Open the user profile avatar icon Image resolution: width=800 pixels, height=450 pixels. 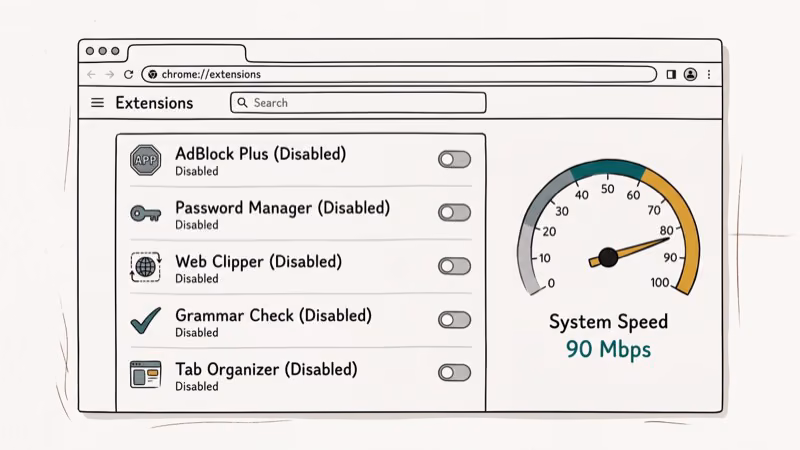point(690,74)
